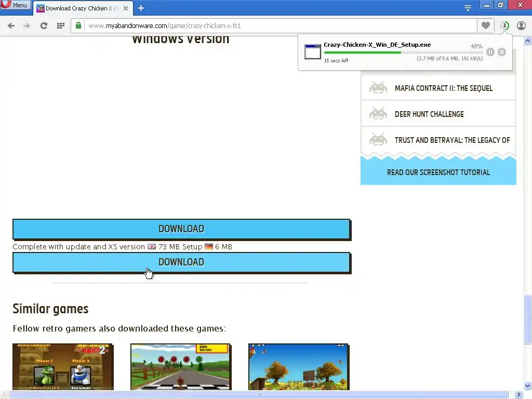Screen dimensions: 532x399
Task: Go forward to next page
Action: click(x=27, y=26)
